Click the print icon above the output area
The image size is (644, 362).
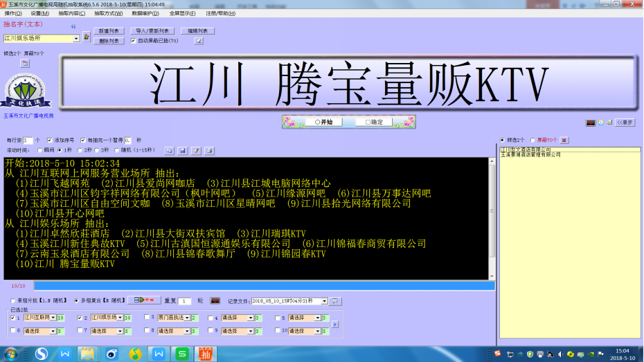tap(209, 151)
